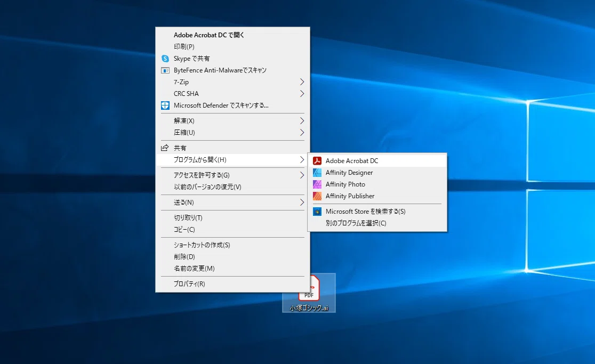Select 別のプログラムを選択(C)
The width and height of the screenshot is (595, 364).
coord(377,223)
